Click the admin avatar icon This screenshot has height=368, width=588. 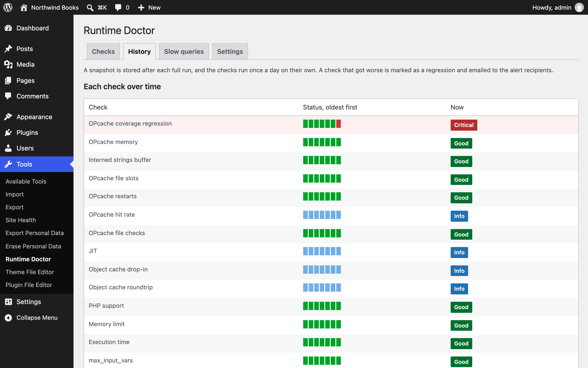tap(579, 7)
